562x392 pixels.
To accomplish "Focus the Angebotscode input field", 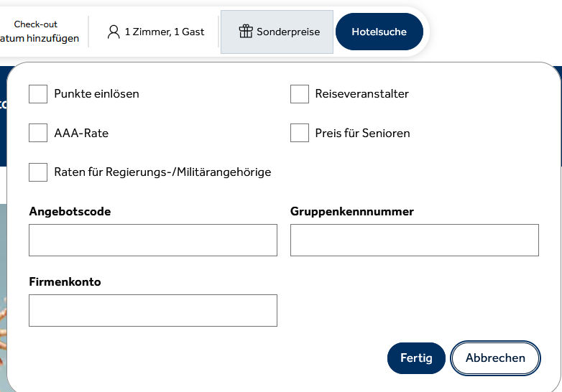I will [x=153, y=241].
